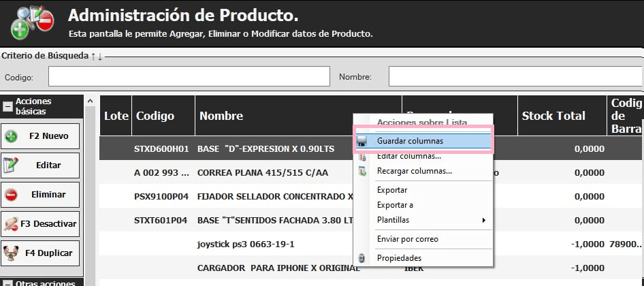Click the green plus icon on F2 Nuevo

pos(12,136)
